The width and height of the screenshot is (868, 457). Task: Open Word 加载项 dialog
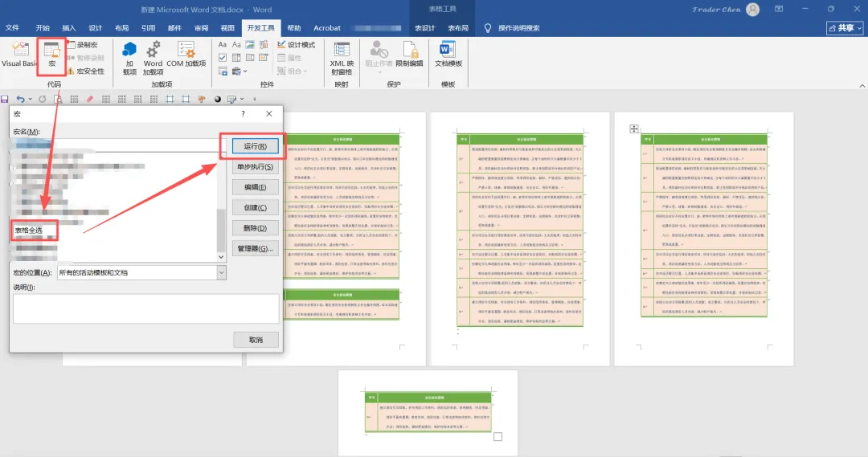(x=153, y=58)
